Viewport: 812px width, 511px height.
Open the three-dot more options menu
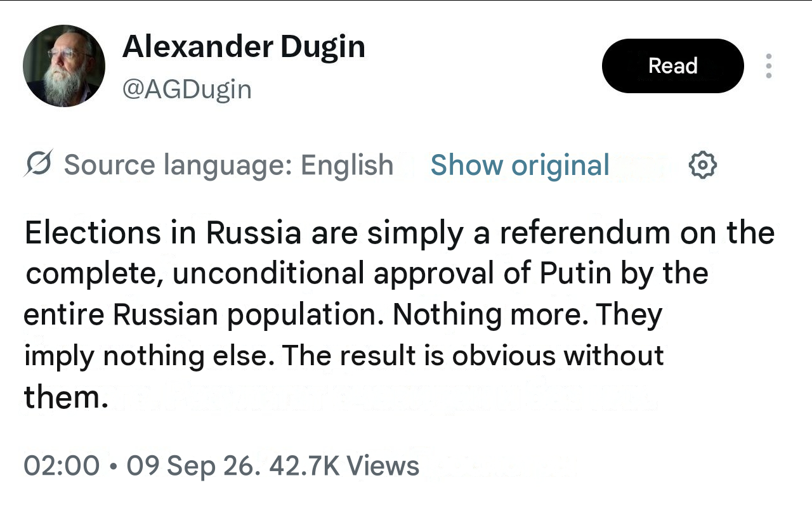pyautogui.click(x=768, y=66)
